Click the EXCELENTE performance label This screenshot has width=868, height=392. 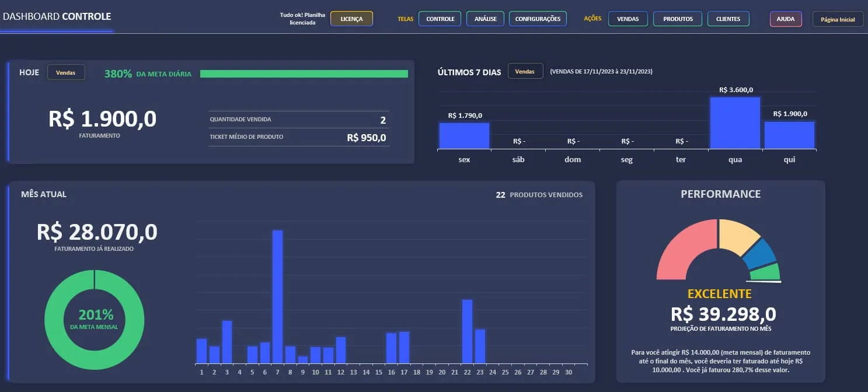(x=719, y=294)
